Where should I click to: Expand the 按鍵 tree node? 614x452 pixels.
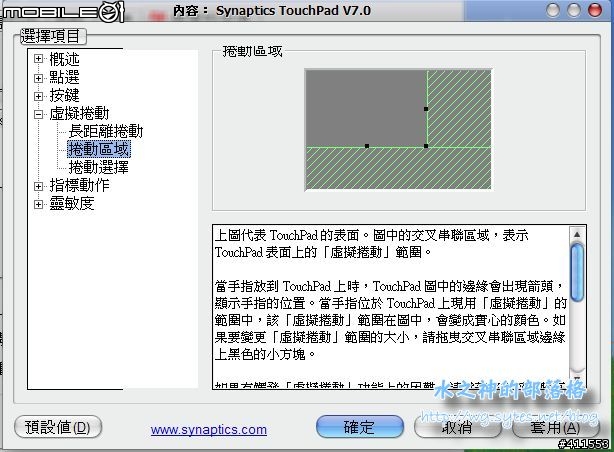(38, 96)
